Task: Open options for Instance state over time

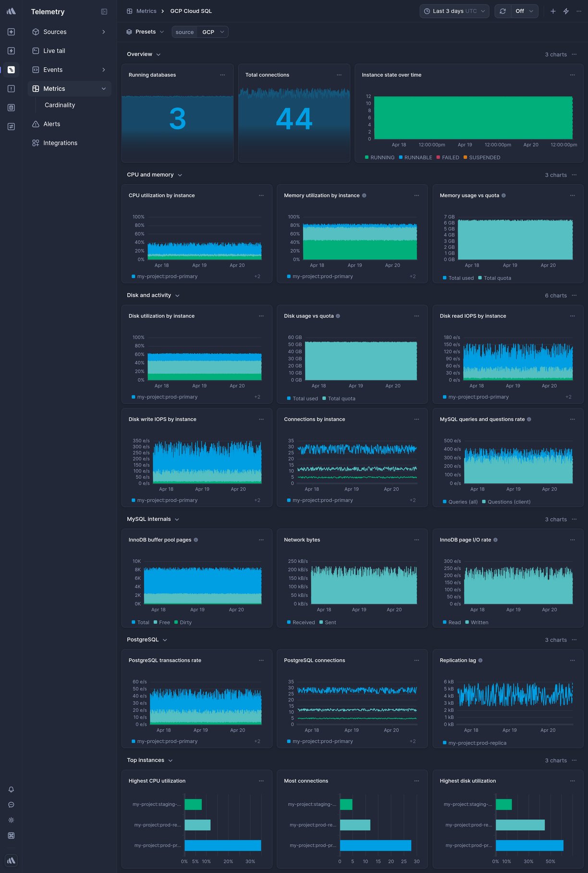Action: coord(573,75)
